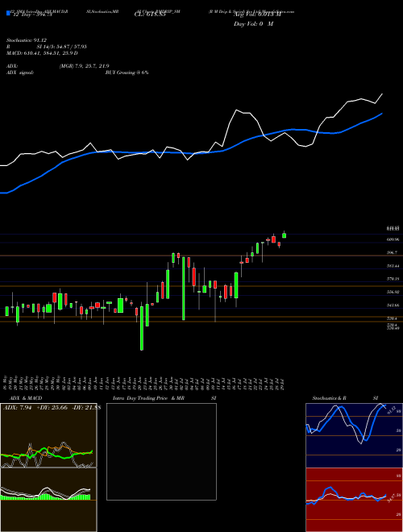Image resolution: width=403 pixels, height=532 pixels.
Task: Click the '-DY: 21.88' value in ADX panel
Action: coord(86,408)
